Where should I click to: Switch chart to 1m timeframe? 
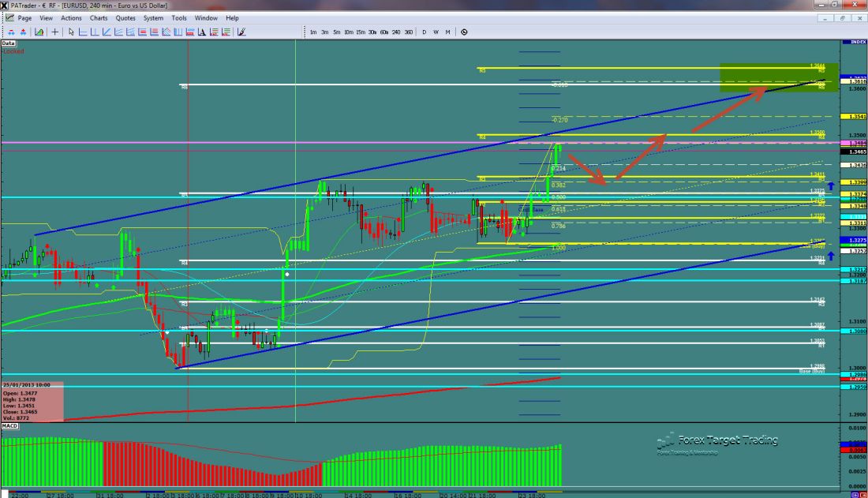[x=313, y=32]
